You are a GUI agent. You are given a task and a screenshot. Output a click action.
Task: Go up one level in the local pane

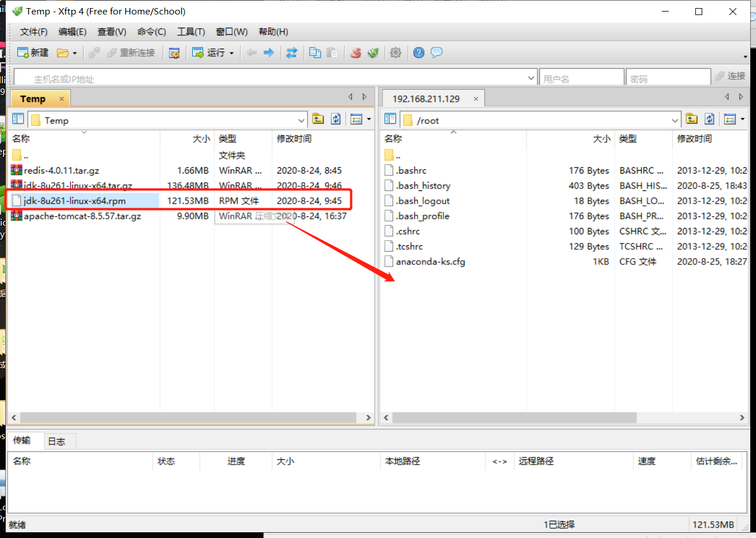point(318,119)
